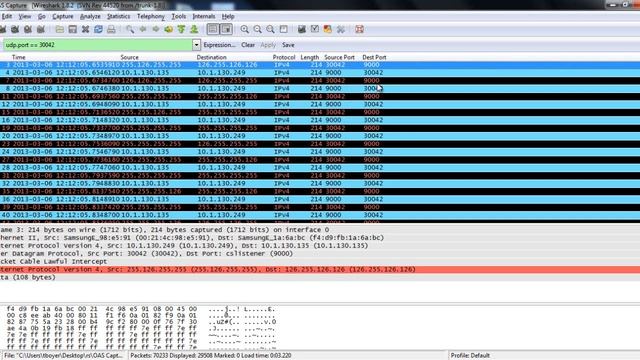Go to a specific packet number
This screenshot has width=640, height=360.
tap(169, 29)
